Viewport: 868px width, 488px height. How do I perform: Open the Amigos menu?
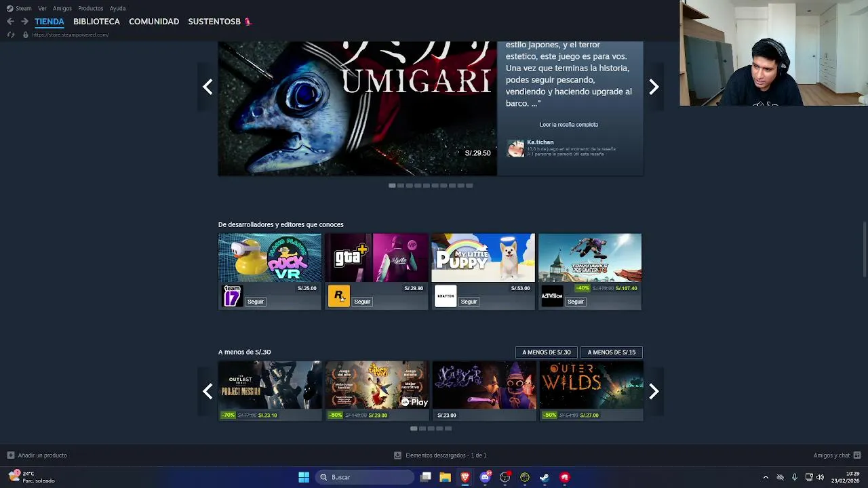click(x=62, y=8)
